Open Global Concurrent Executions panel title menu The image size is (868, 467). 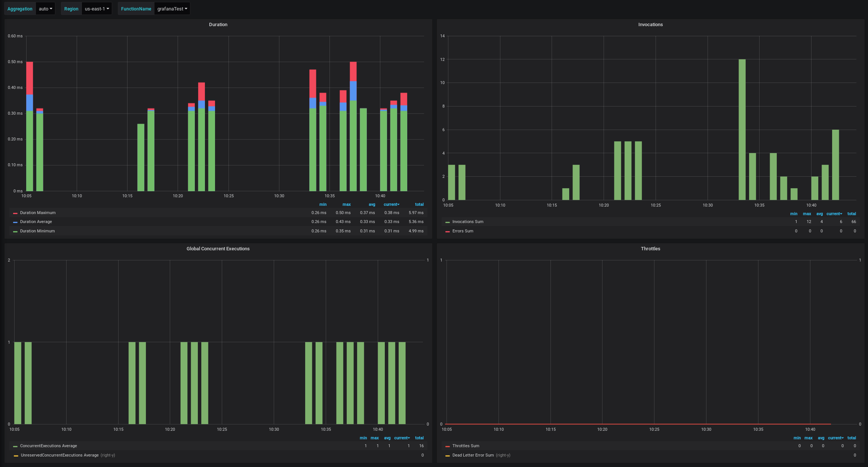click(x=218, y=249)
